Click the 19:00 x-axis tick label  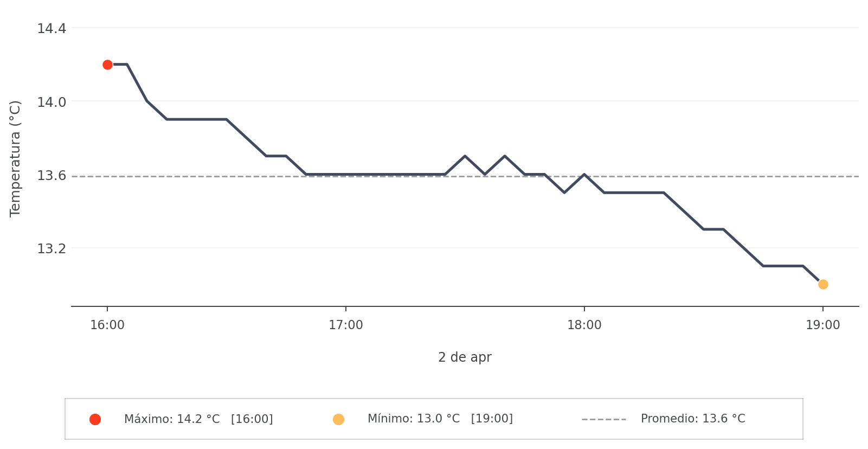point(822,325)
